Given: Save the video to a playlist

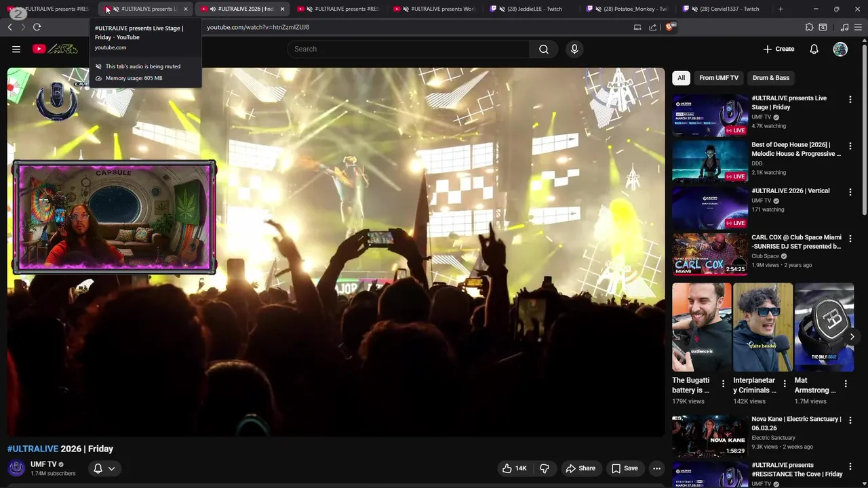Looking at the screenshot, I should (625, 468).
